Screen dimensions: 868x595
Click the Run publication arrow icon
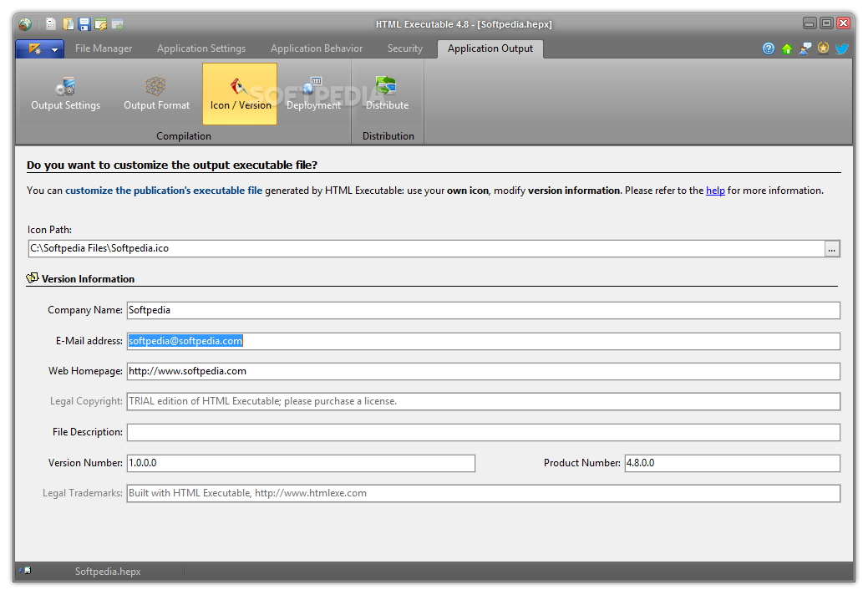(117, 24)
